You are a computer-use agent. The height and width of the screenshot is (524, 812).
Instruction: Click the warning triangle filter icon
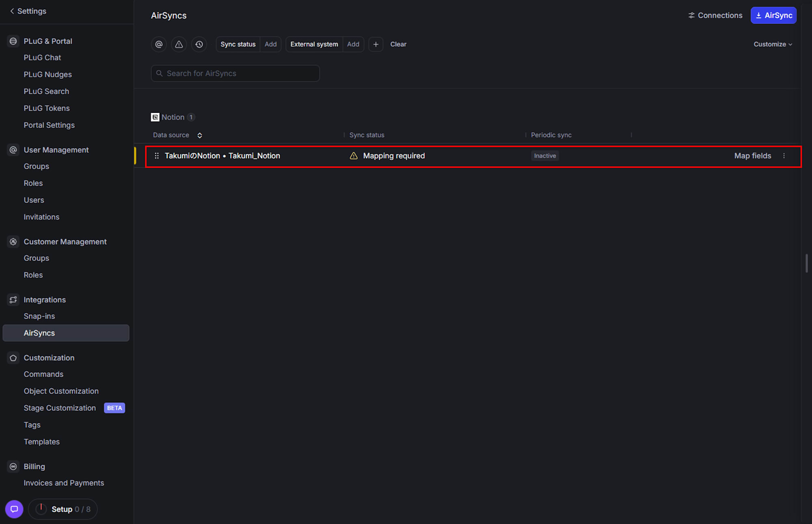pos(179,44)
